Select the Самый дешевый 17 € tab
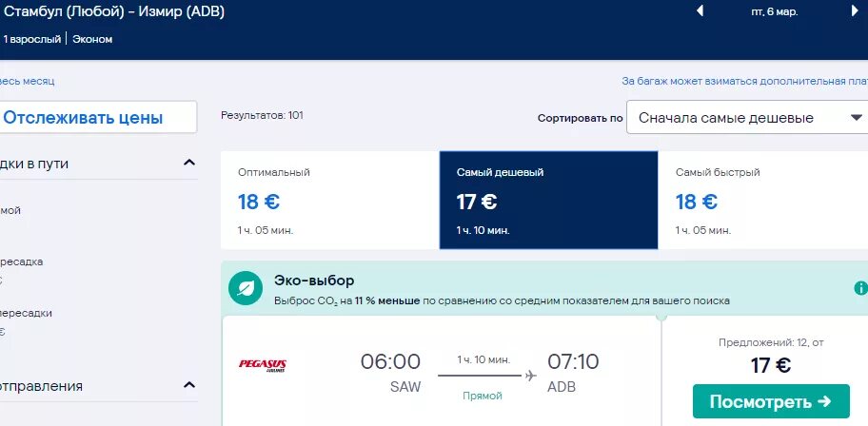 click(x=548, y=201)
